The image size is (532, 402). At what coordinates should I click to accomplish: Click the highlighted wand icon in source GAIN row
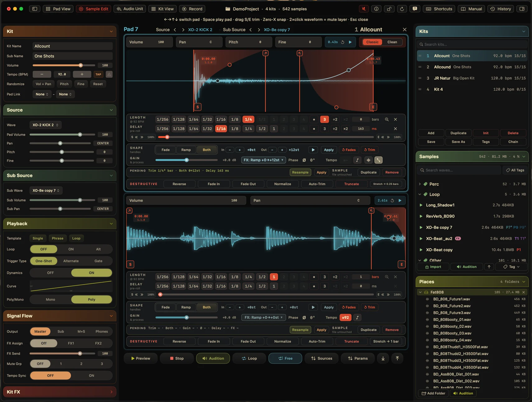[378, 160]
